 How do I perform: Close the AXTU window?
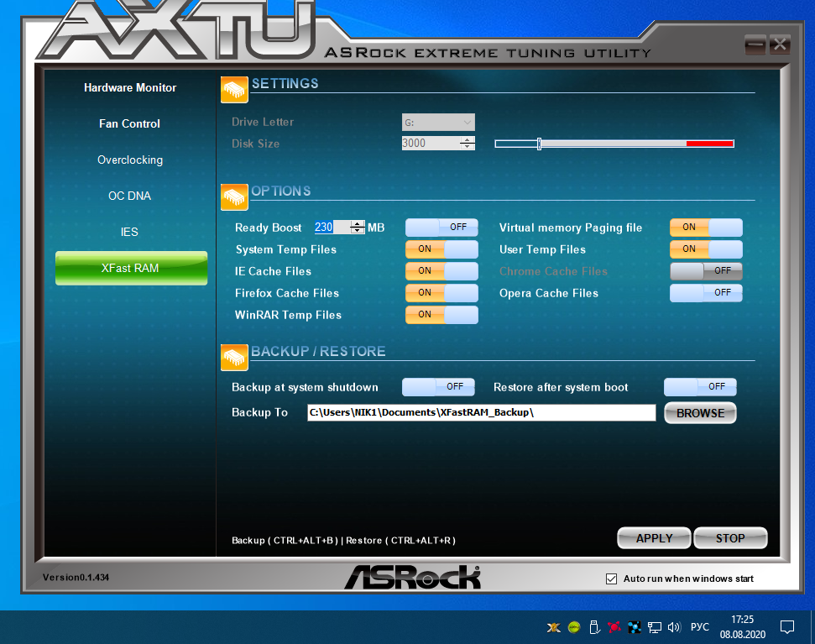click(781, 45)
